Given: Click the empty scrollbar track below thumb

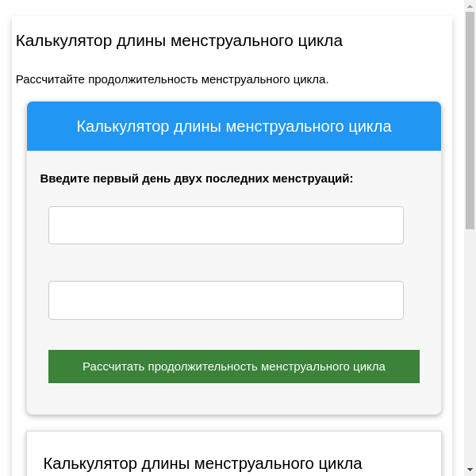Looking at the screenshot, I should click(470, 349).
